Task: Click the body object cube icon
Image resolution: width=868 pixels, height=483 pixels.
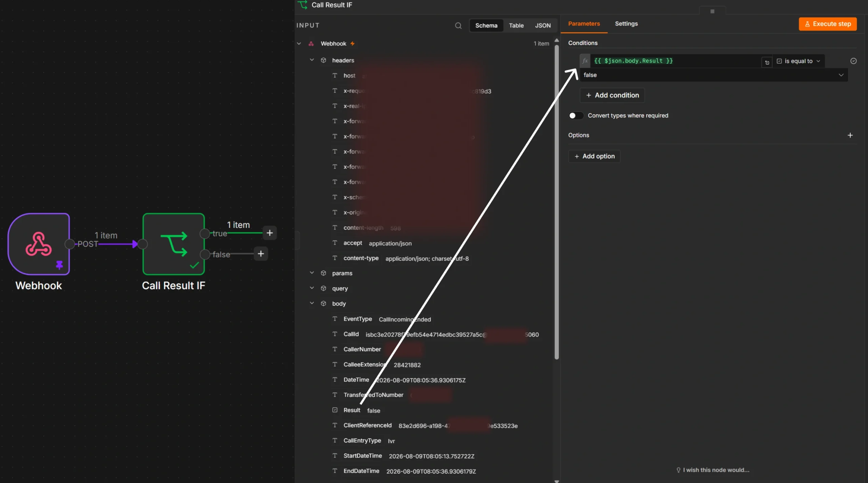Action: pos(323,303)
